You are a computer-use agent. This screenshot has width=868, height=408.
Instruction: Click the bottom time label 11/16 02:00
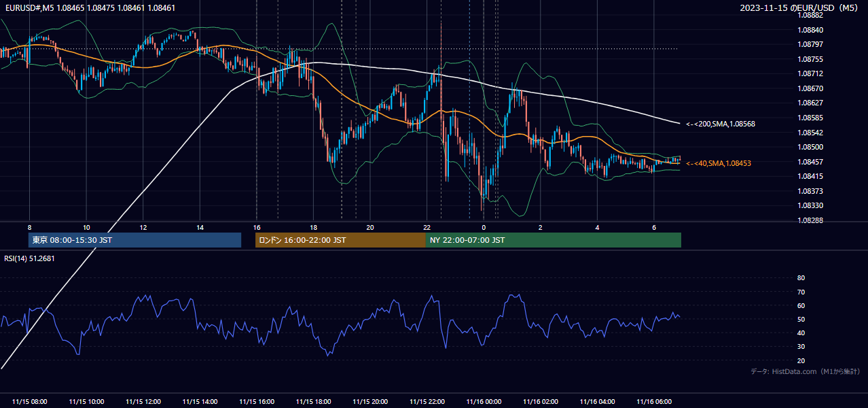coord(540,402)
